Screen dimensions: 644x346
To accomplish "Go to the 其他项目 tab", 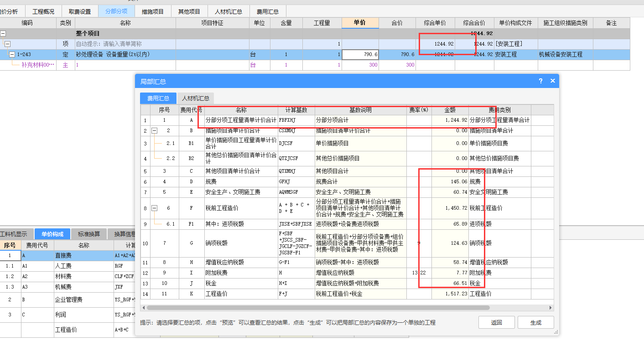I will (x=189, y=11).
